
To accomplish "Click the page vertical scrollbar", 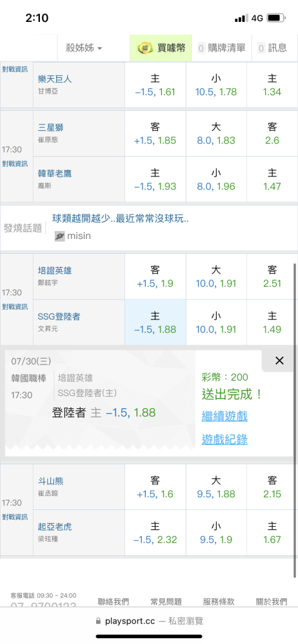I will pos(295,419).
